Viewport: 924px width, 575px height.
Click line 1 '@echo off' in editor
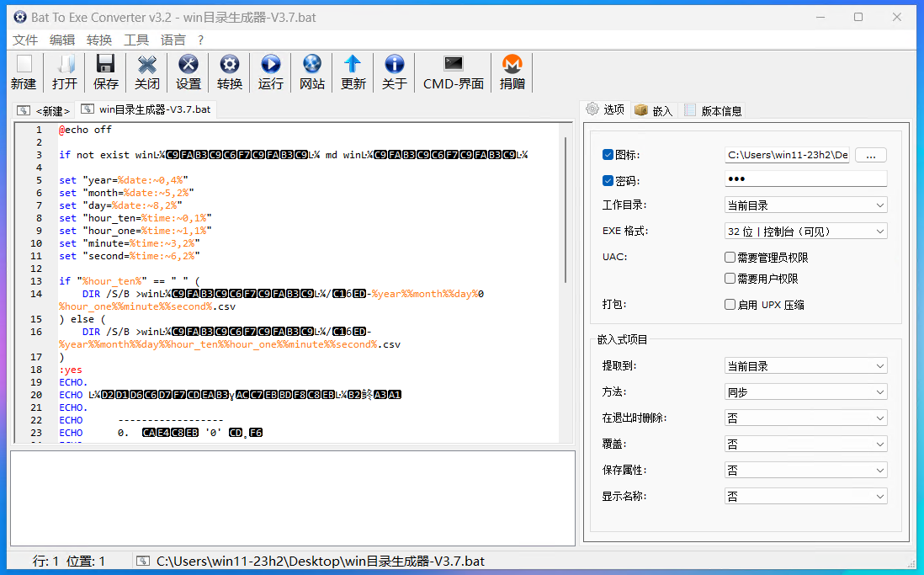tap(85, 130)
